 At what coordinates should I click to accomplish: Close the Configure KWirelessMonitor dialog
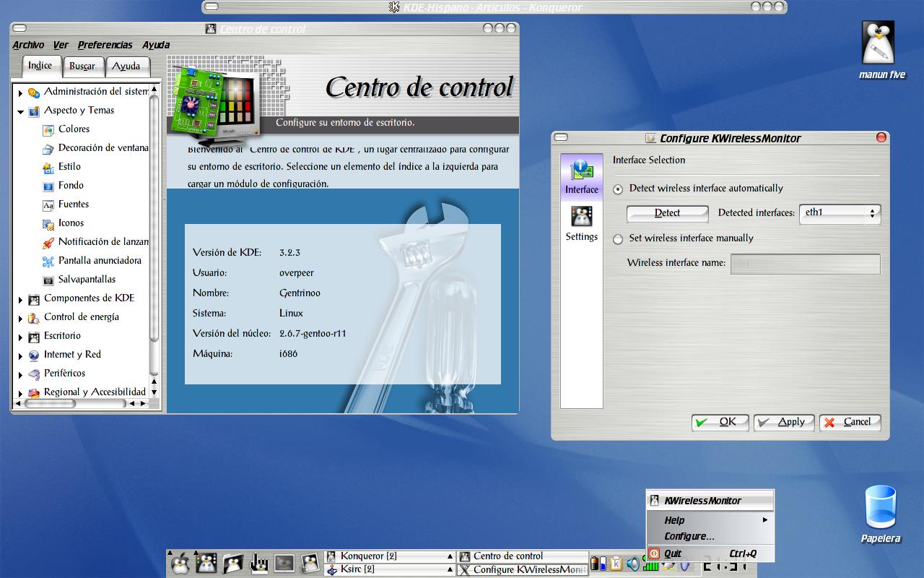click(x=881, y=137)
